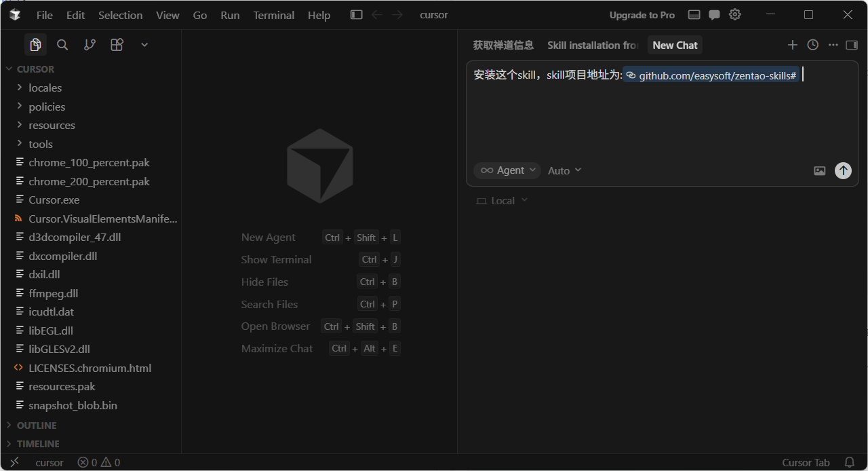Open the Local environment dropdown
The image size is (868, 471).
[502, 201]
